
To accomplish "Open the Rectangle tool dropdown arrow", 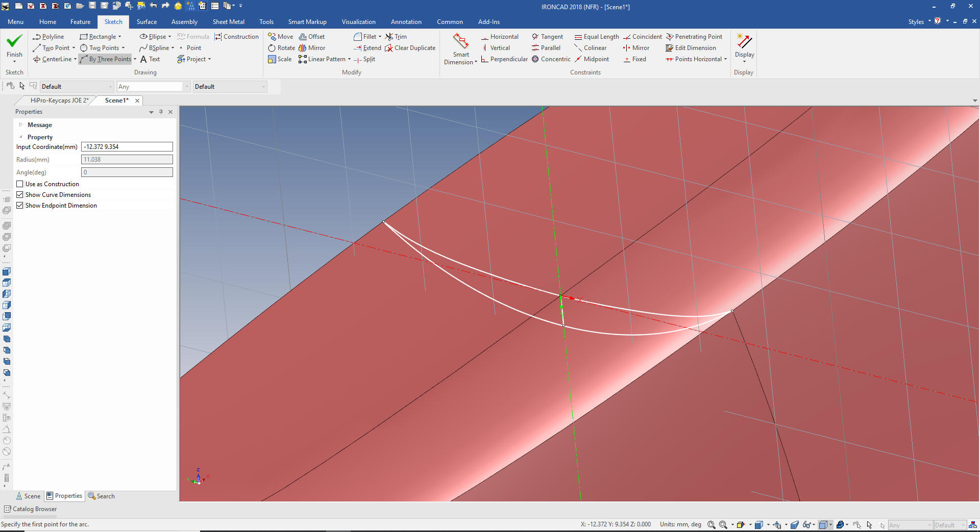I will tap(120, 37).
